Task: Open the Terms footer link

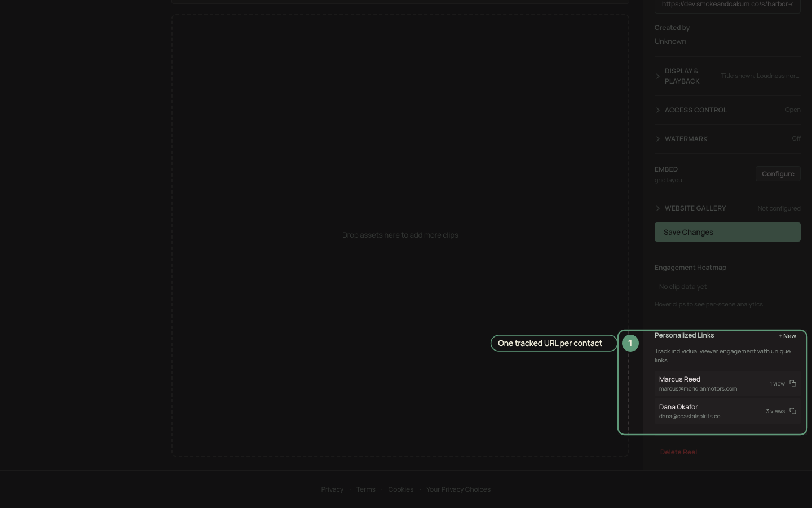Action: point(365,489)
